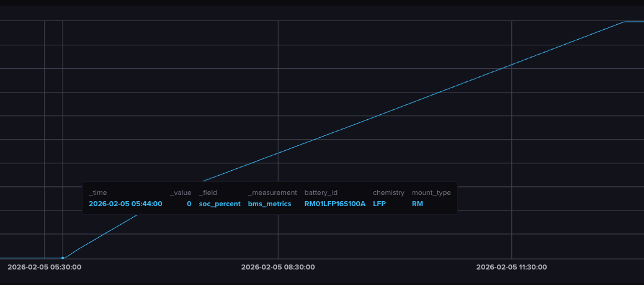This screenshot has width=644, height=285.
Task: Click the RM mount type value
Action: coord(418,204)
